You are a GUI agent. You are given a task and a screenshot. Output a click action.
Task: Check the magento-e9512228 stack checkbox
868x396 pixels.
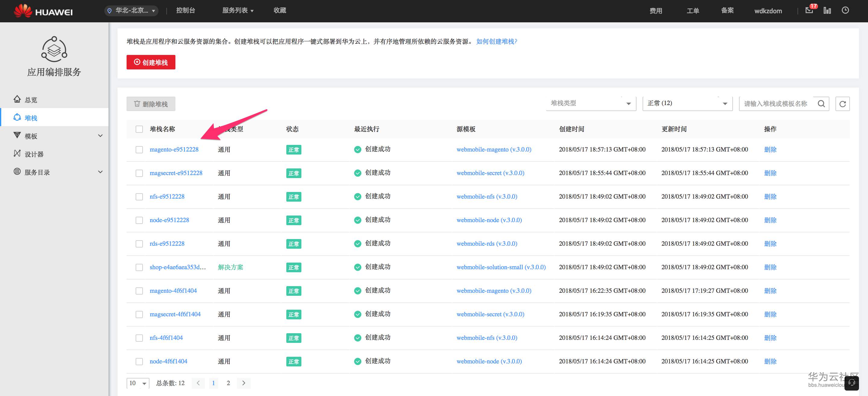139,149
